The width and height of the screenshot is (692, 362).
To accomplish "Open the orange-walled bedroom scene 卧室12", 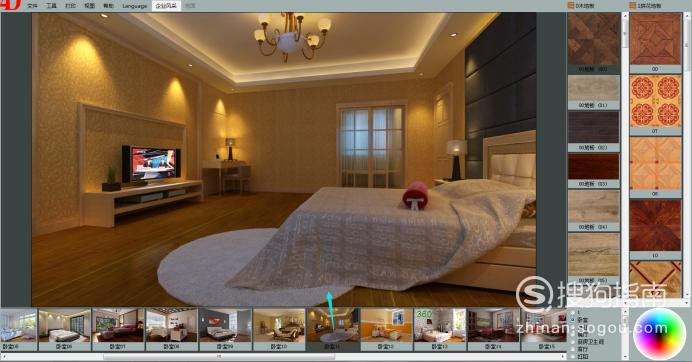I will click(386, 329).
